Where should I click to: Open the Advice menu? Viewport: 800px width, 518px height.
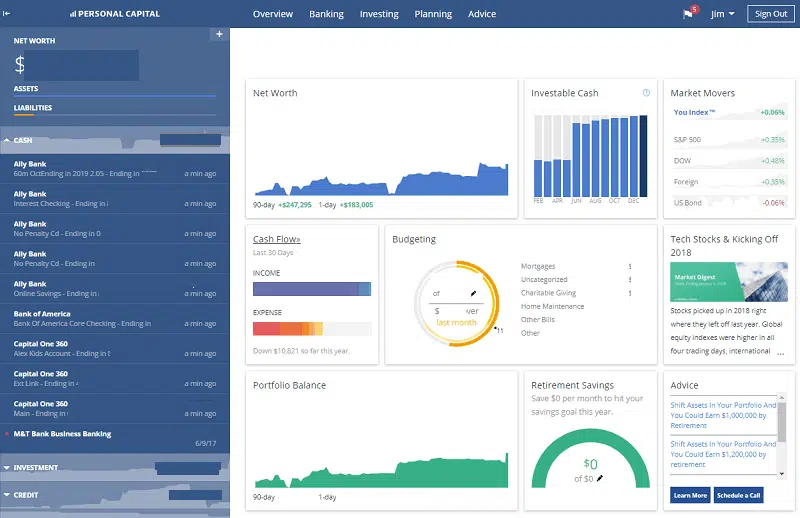(x=482, y=14)
